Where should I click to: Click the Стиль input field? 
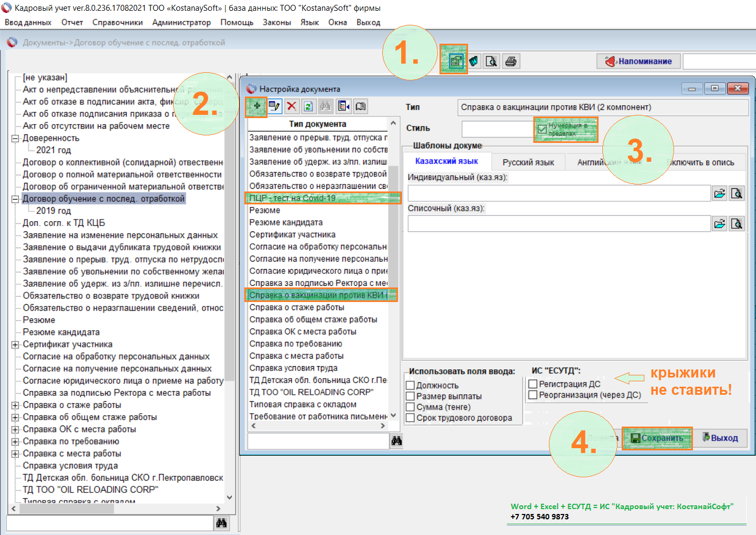(x=497, y=129)
